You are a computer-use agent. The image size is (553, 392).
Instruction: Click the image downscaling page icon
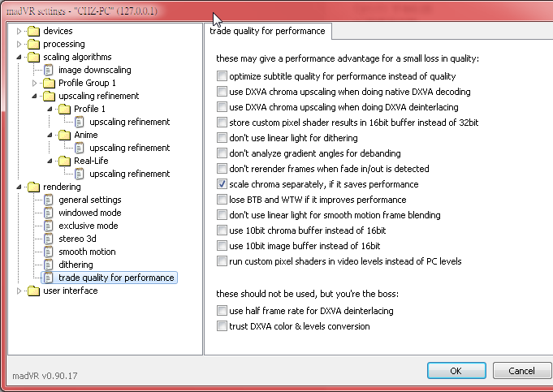click(x=49, y=70)
